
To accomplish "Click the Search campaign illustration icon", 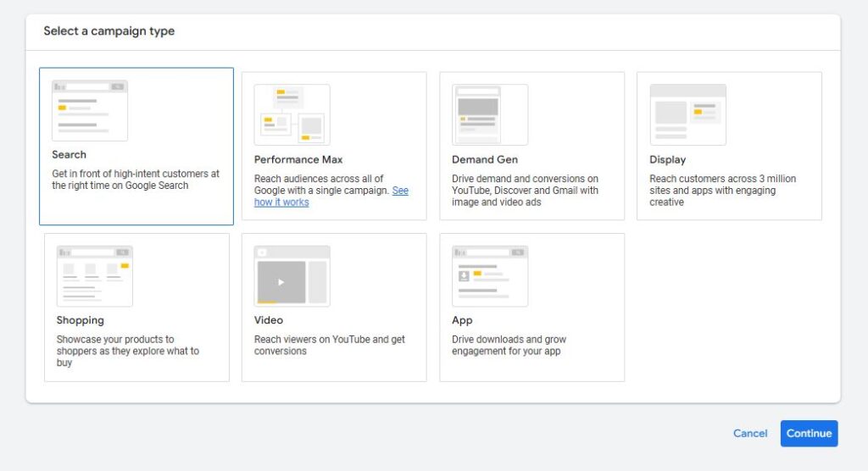I will [x=89, y=110].
